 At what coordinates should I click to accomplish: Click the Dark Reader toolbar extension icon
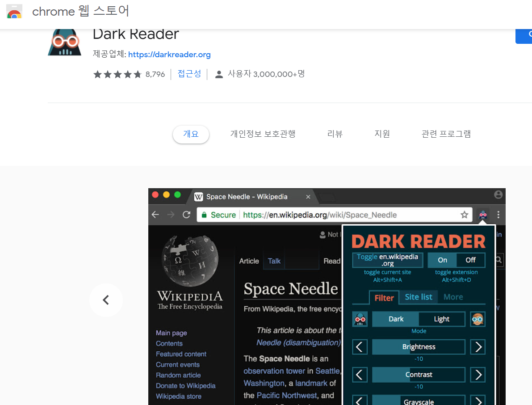(x=483, y=215)
